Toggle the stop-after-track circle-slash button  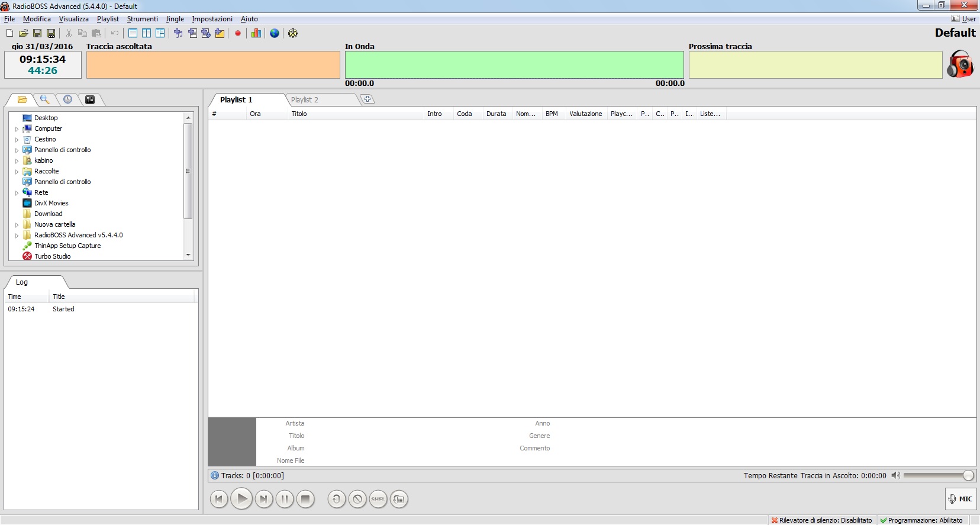click(357, 499)
